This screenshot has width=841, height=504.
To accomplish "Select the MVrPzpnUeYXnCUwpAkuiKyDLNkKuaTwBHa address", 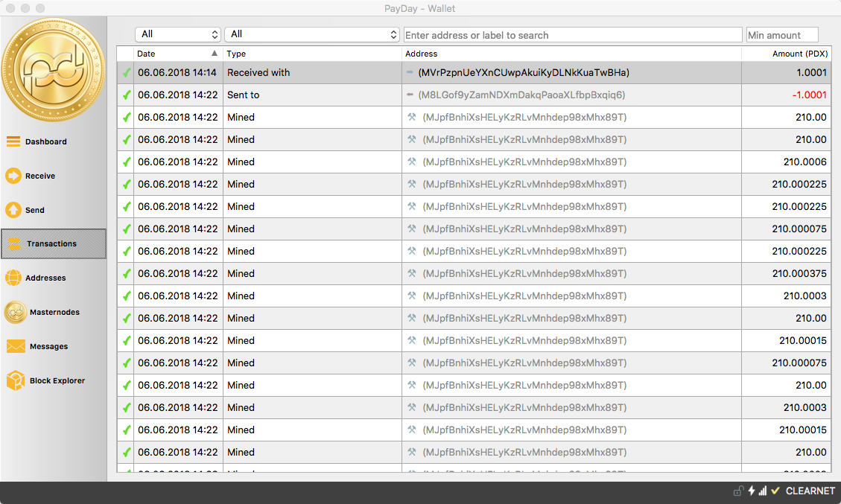I will point(524,72).
